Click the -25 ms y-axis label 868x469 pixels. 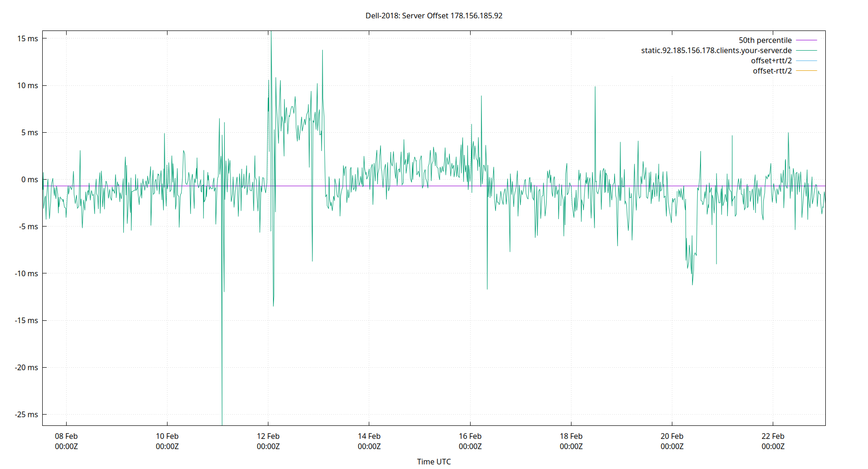pyautogui.click(x=26, y=414)
